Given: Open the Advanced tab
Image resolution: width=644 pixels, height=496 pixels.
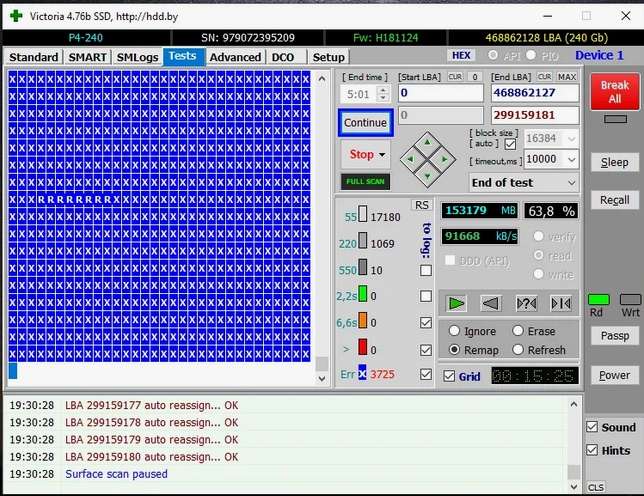Looking at the screenshot, I should click(236, 57).
